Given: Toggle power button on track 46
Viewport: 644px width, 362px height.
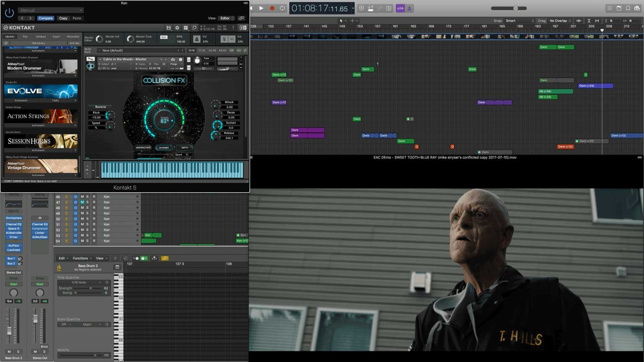Looking at the screenshot, I should 75,197.
